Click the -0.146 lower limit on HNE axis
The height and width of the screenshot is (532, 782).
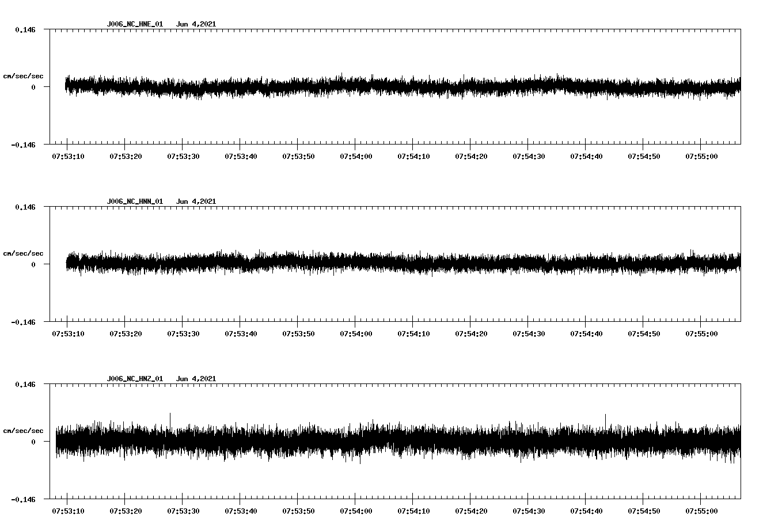coord(23,145)
